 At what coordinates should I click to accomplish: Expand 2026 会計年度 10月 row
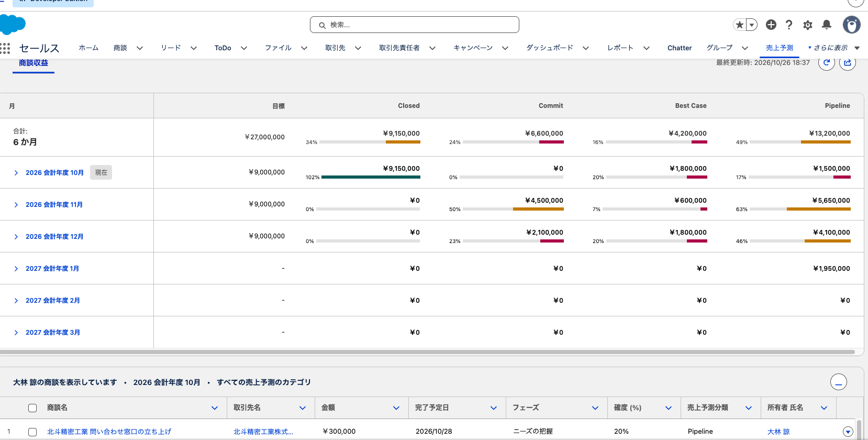[16, 173]
